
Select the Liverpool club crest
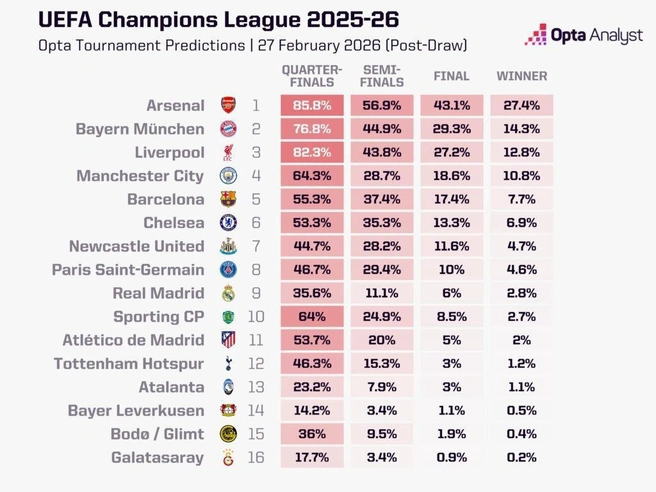[228, 152]
